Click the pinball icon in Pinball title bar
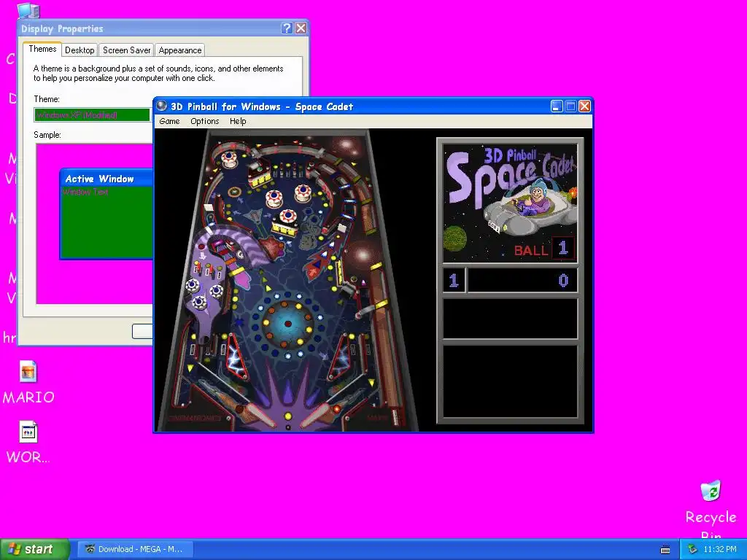Image resolution: width=747 pixels, height=560 pixels. (161, 106)
